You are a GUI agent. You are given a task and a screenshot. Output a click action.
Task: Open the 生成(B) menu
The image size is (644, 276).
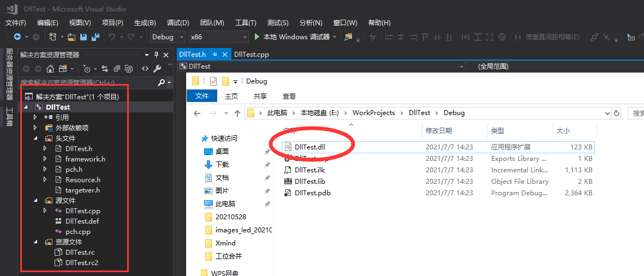[145, 22]
